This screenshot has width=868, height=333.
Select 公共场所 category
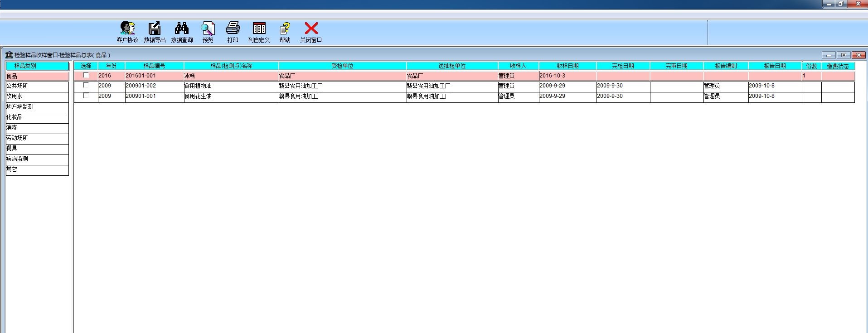click(37, 86)
